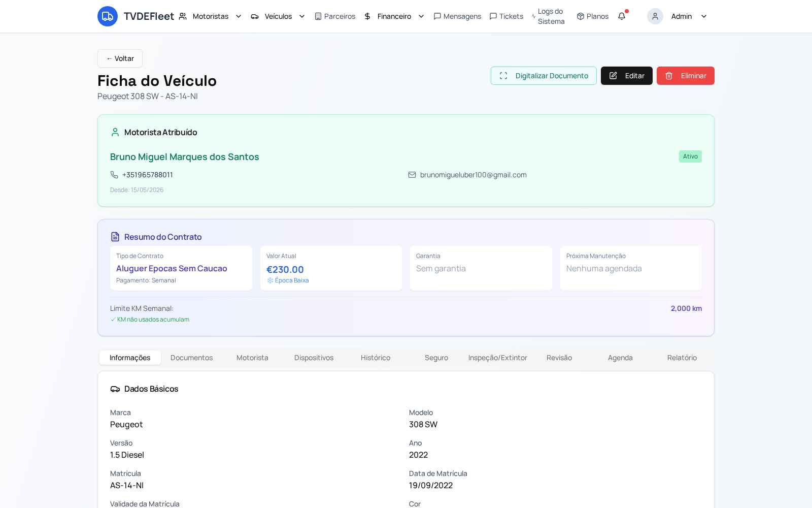Click the TVDEFleet truck logo icon
Screen dimensions: 812x508
tap(108, 16)
